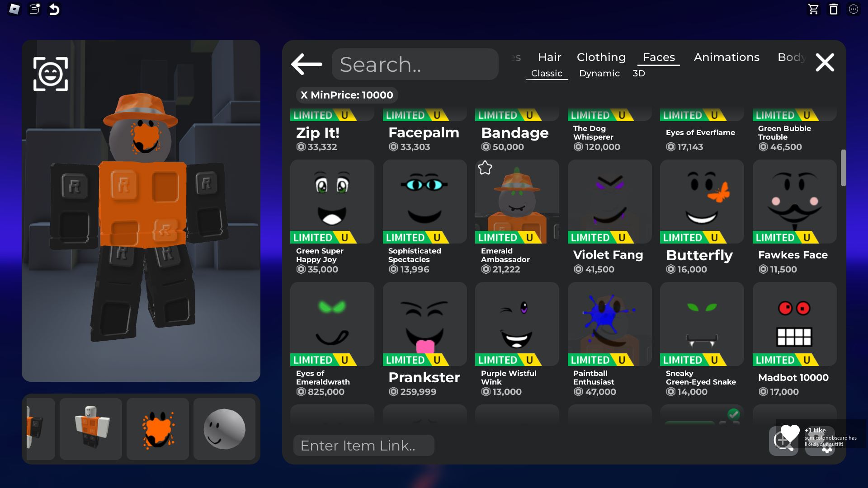Open the top-right more options icon
This screenshot has height=488, width=868.
853,9
